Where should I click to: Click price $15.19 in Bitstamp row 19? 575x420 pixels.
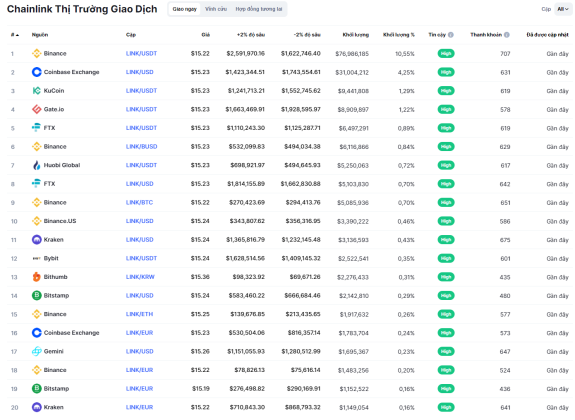[201, 388]
